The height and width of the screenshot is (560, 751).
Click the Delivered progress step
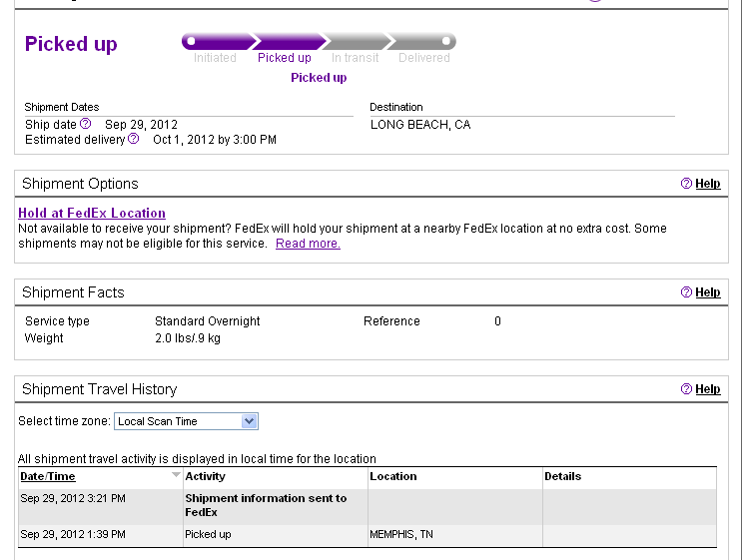423,58
